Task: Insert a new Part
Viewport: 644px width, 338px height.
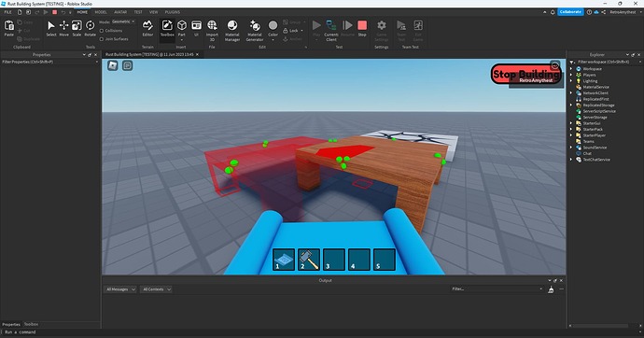Action: [x=182, y=26]
